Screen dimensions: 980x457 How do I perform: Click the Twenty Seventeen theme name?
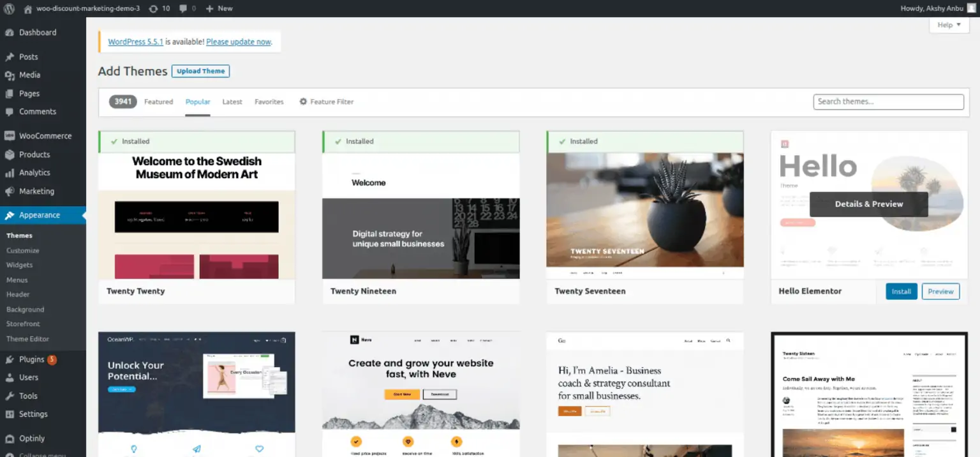click(x=590, y=291)
